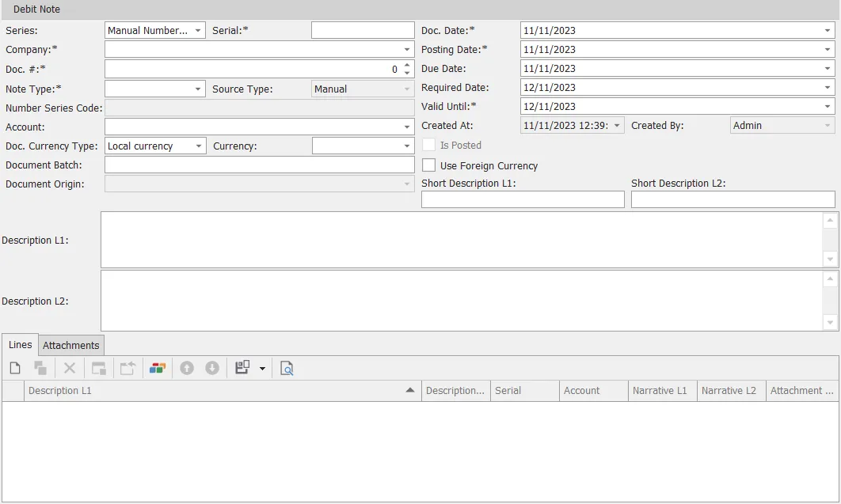The height and width of the screenshot is (504, 841).
Task: Enable the Use Foreign Currency checkbox
Action: [428, 165]
